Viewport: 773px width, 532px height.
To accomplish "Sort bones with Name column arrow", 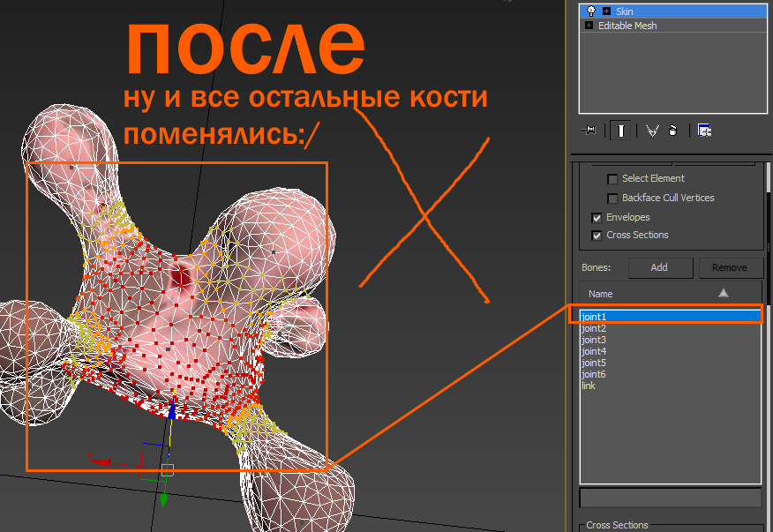I will pyautogui.click(x=723, y=293).
